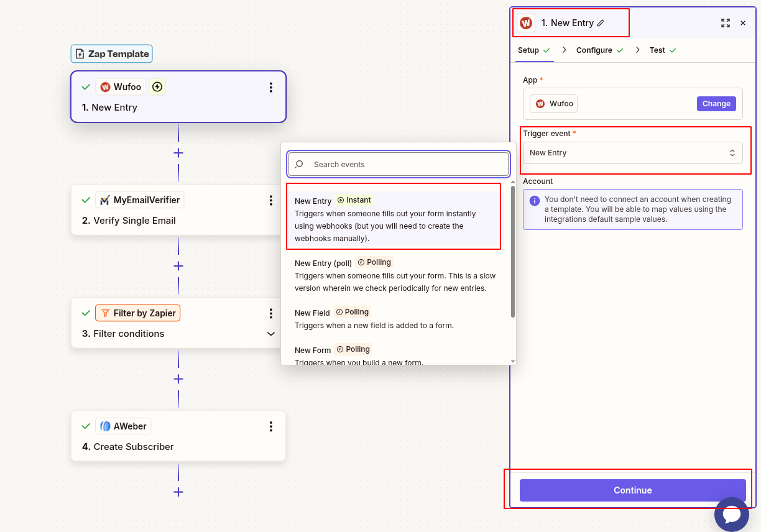Open the chat help bubble
Image resolution: width=761 pixels, height=532 pixels.
click(732, 514)
